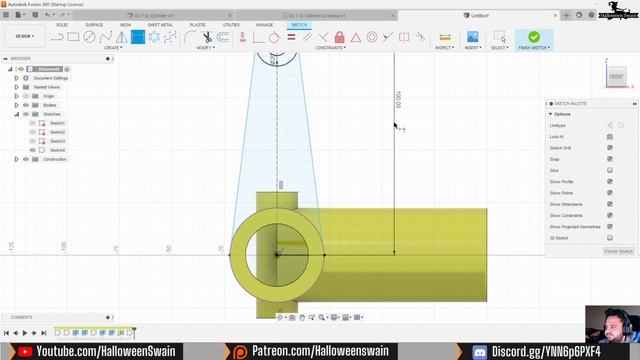Switch to the Solid tab
The height and width of the screenshot is (360, 640).
pyautogui.click(x=62, y=25)
